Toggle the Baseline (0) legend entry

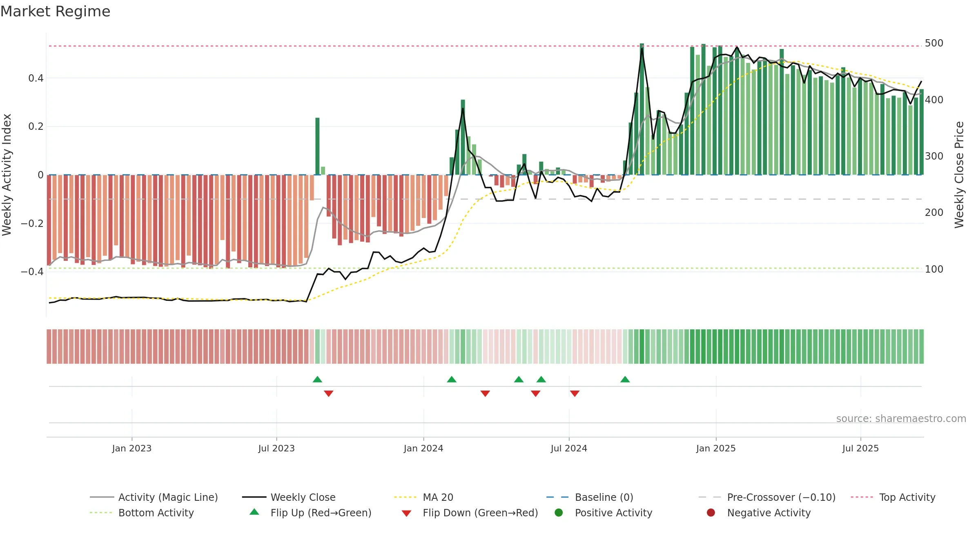click(590, 497)
